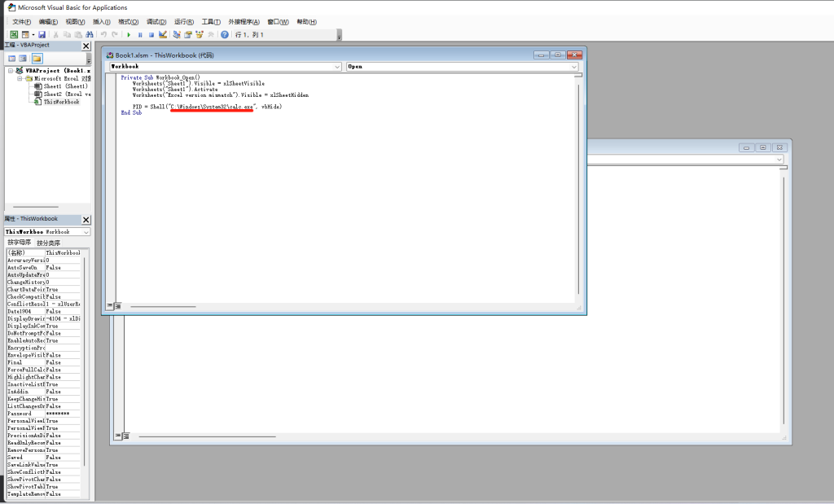The image size is (834, 504).
Task: Select the AutoSaveOn property row
Action: tap(44, 268)
